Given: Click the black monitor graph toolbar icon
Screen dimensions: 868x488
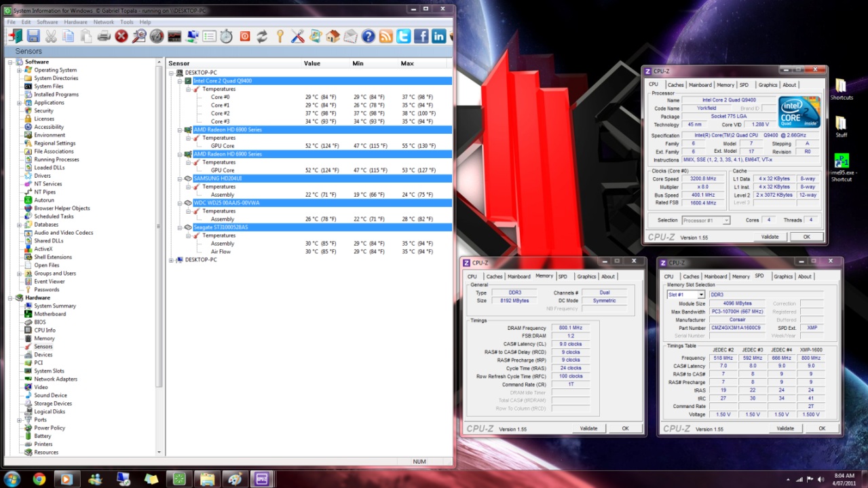Looking at the screenshot, I should [x=174, y=36].
